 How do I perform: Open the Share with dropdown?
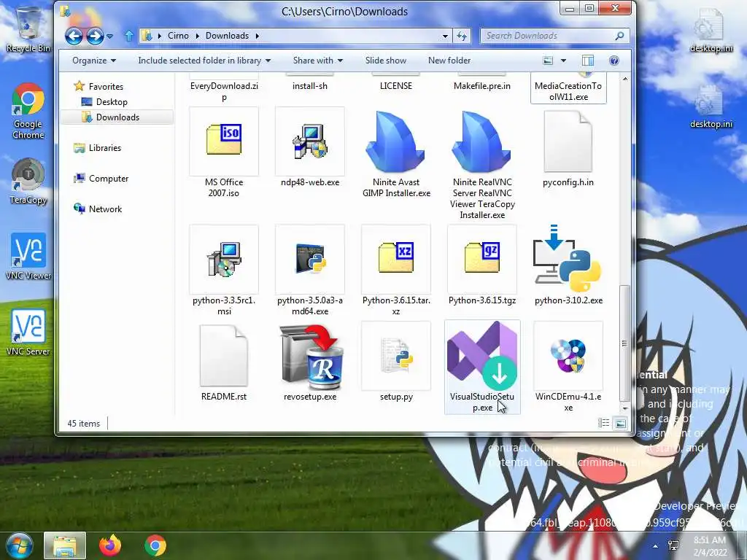pyautogui.click(x=318, y=61)
